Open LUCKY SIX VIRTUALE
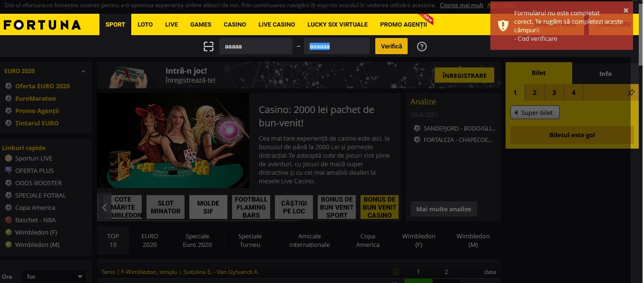 (338, 25)
